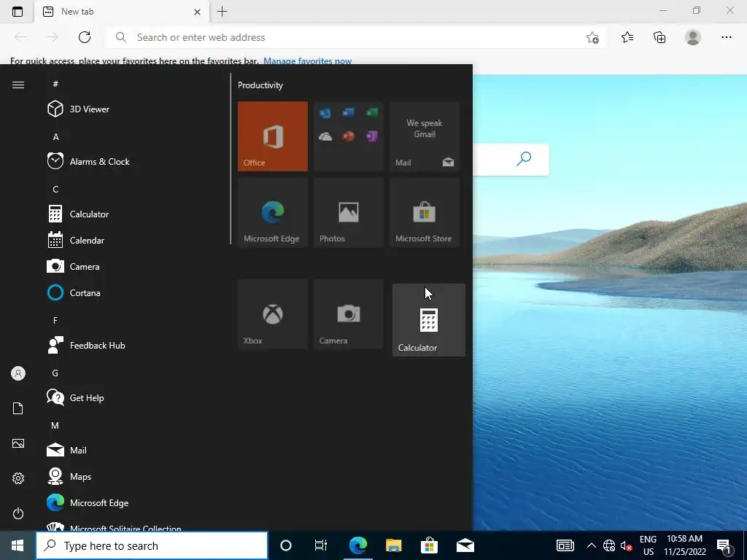Image resolution: width=747 pixels, height=560 pixels.
Task: Open network status tray icon
Action: pyautogui.click(x=609, y=545)
